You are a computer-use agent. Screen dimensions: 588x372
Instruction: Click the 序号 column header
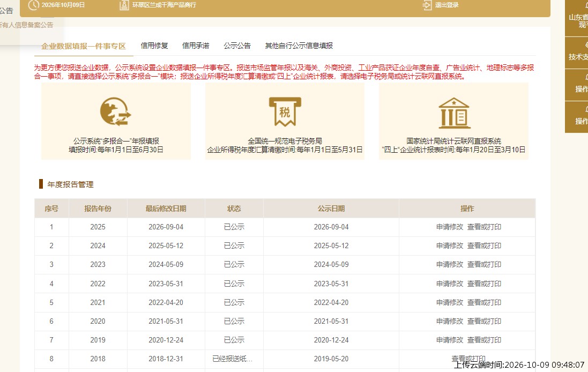pos(51,209)
